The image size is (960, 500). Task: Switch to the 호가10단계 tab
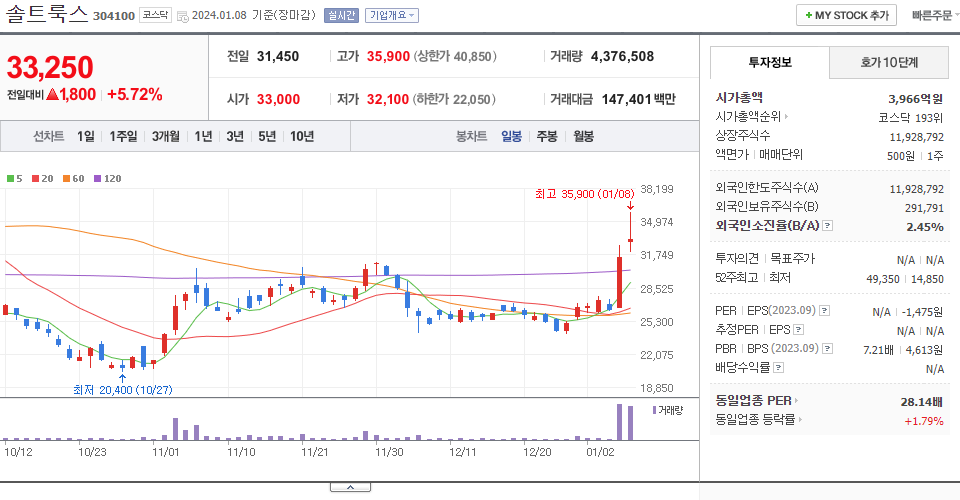889,62
